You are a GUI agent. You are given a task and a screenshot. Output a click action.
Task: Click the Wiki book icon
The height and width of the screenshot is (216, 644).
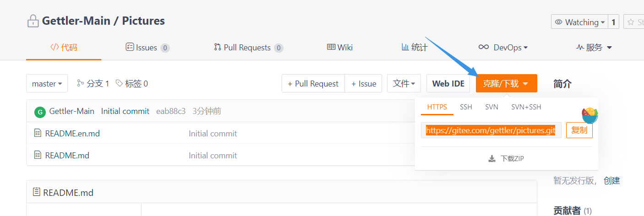click(x=331, y=47)
